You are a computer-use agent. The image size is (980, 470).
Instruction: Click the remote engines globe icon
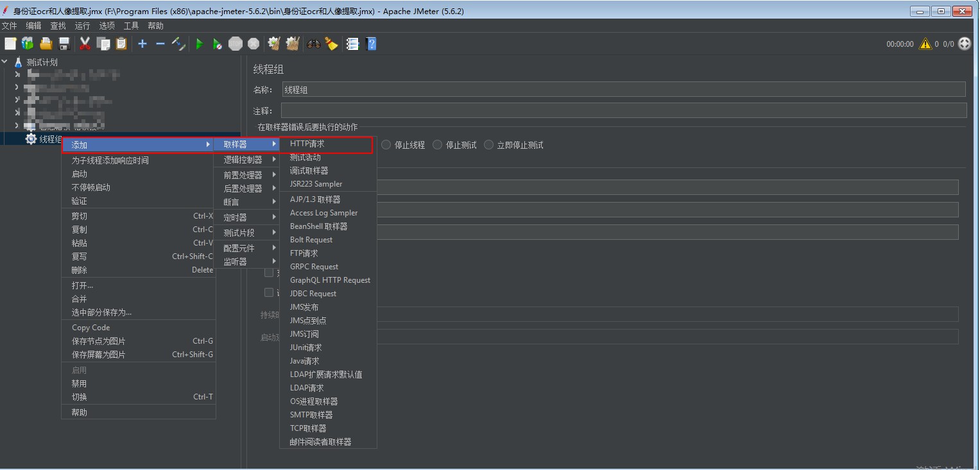click(965, 44)
